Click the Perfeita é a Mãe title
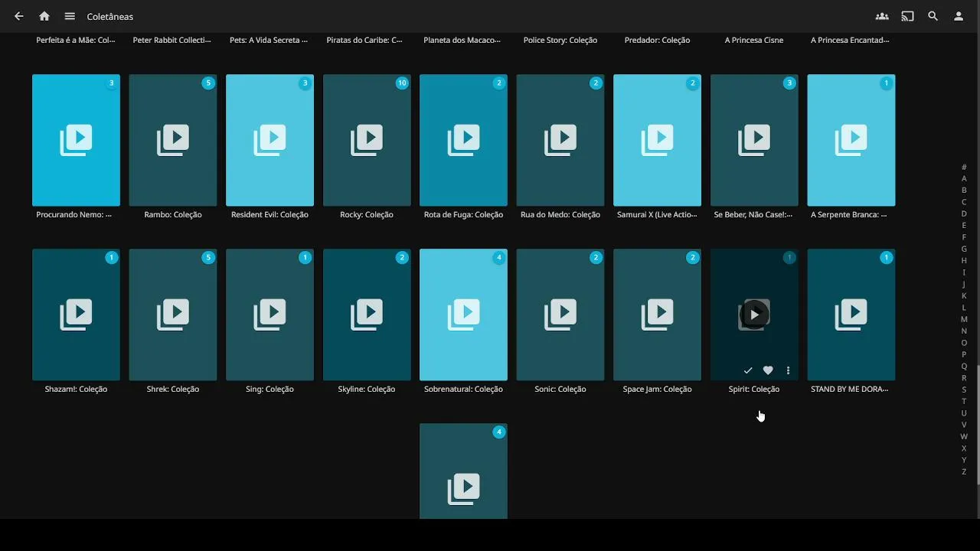Screen dimensions: 980x551 point(76,40)
